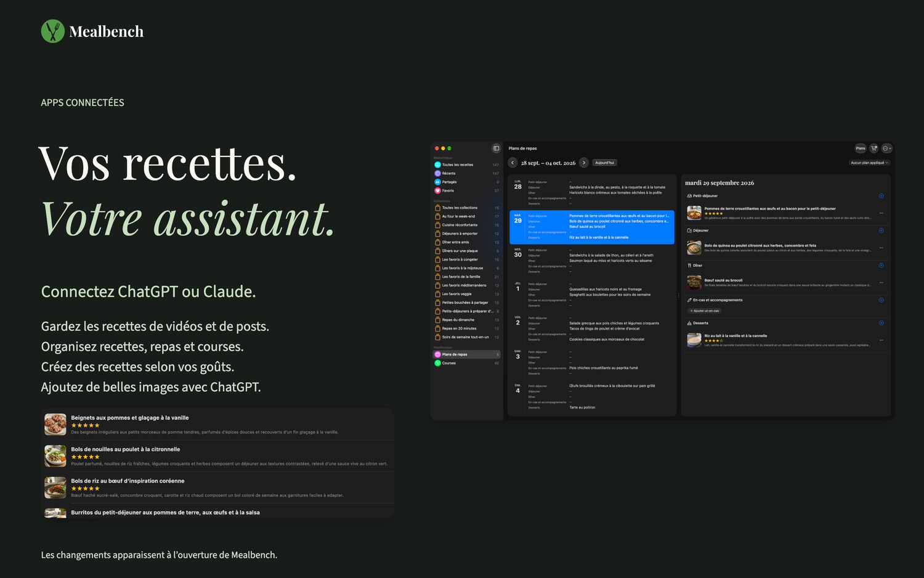924x578 pixels.
Task: Select the Favoris heart icon
Action: [x=437, y=190]
